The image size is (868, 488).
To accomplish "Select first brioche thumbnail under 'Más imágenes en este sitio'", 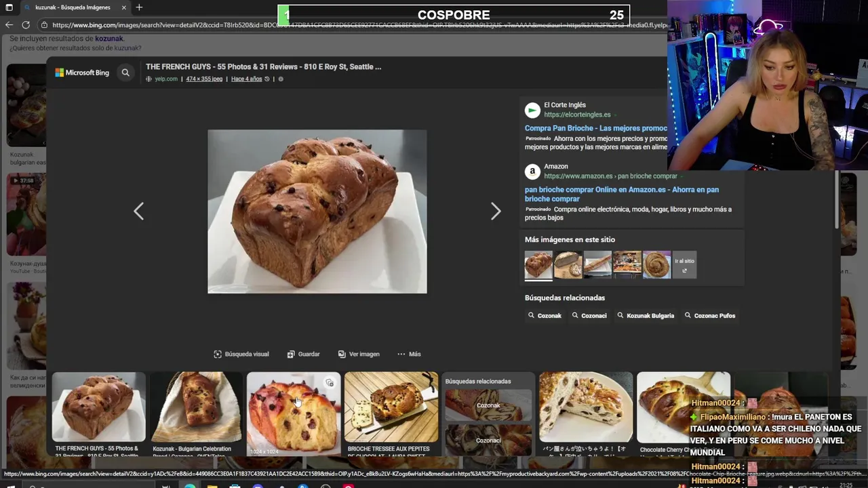I will 538,264.
